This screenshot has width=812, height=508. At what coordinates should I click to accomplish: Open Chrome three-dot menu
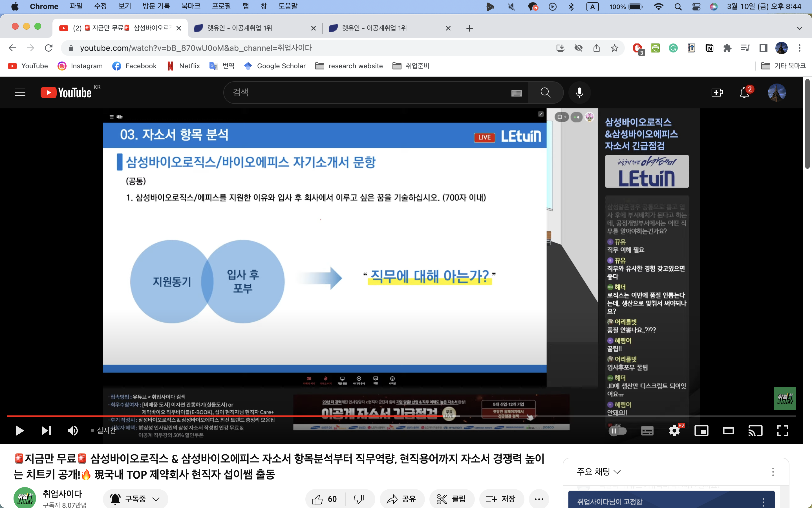pyautogui.click(x=800, y=48)
